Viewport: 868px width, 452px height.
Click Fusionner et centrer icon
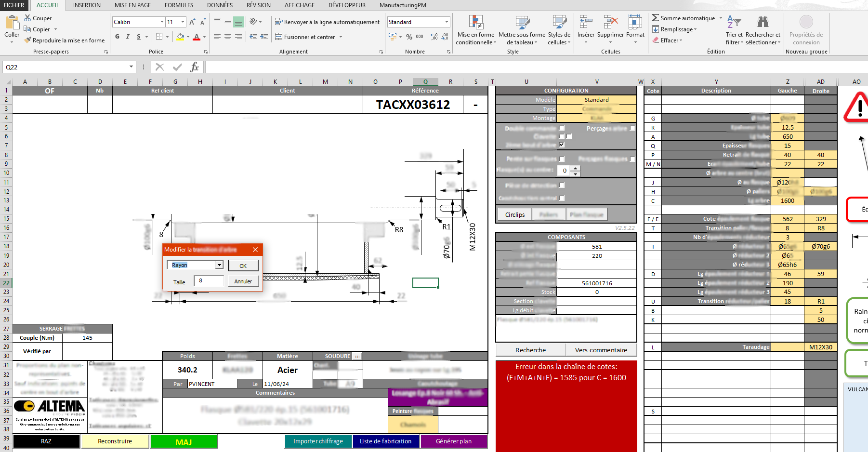[x=278, y=37]
